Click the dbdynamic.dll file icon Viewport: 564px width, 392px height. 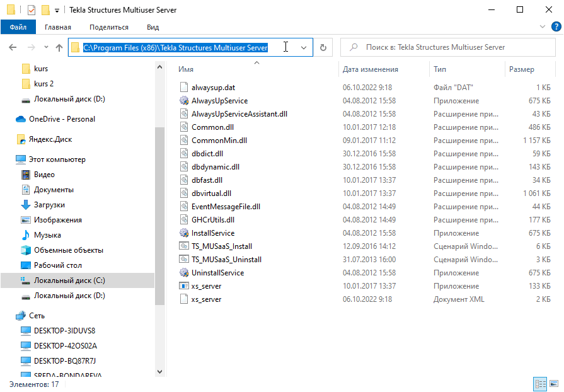(x=184, y=167)
